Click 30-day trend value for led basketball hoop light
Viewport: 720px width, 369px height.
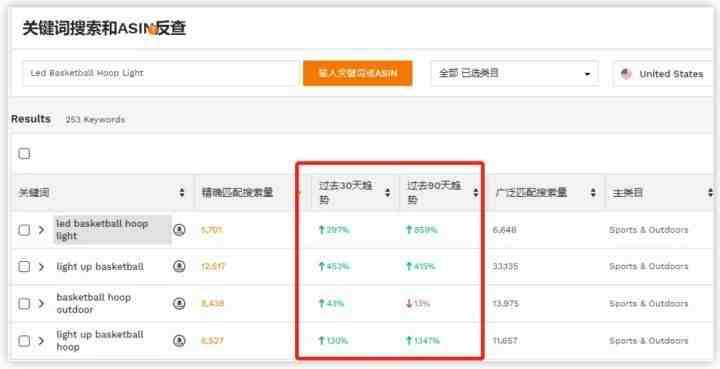[x=334, y=230]
